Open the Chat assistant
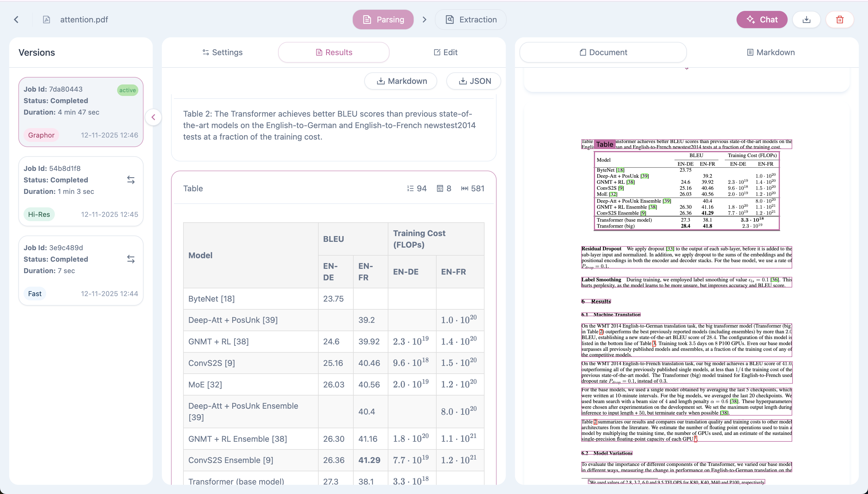 (762, 20)
